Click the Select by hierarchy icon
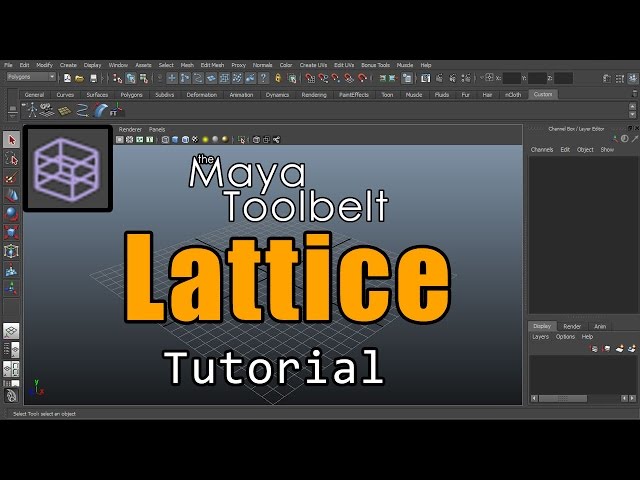Image resolution: width=640 pixels, height=480 pixels. coord(118,78)
